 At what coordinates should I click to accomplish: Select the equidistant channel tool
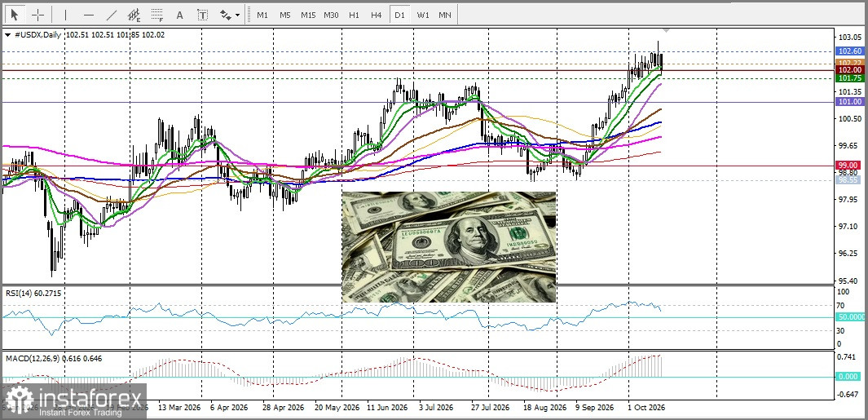point(134,15)
